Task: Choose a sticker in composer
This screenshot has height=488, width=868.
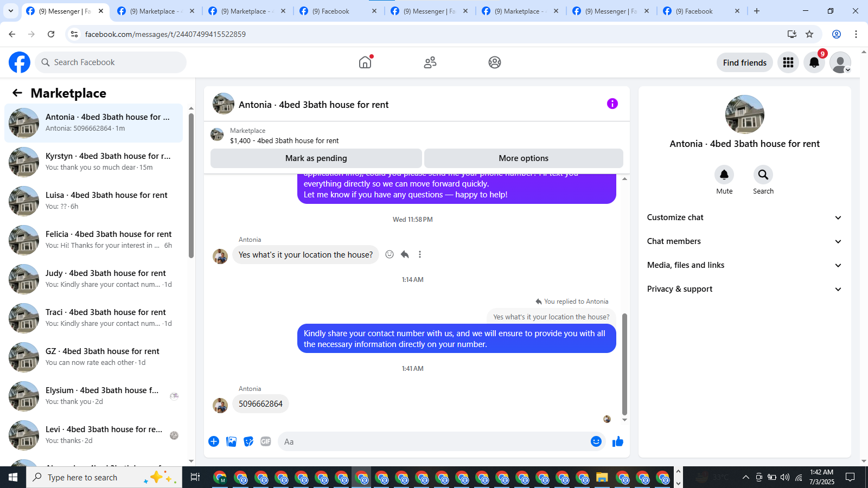Action: click(248, 441)
